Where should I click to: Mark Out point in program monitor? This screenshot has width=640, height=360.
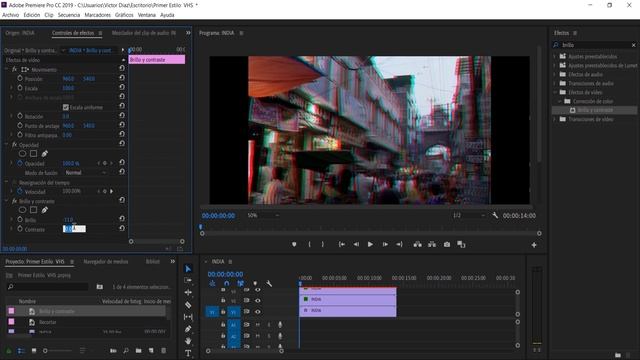coord(322,244)
